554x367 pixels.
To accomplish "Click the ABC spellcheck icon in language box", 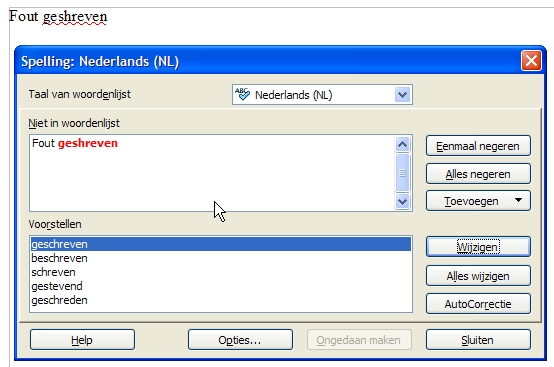I will (242, 94).
